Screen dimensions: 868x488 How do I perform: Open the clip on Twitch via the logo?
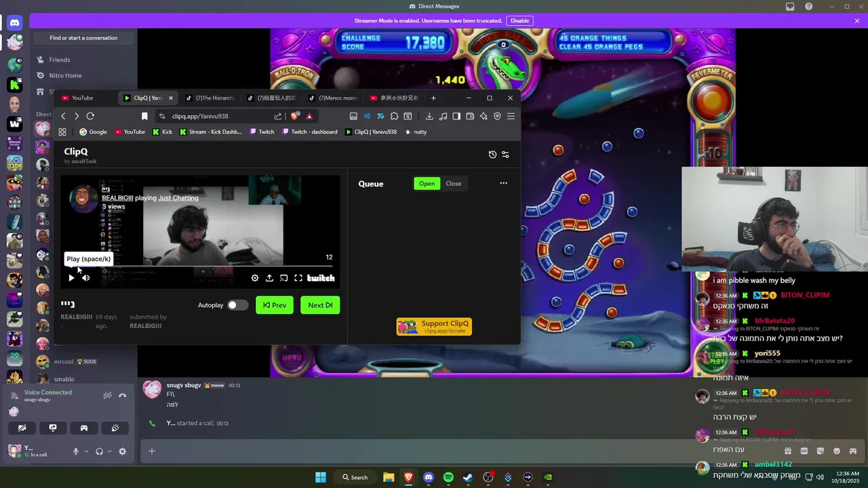pyautogui.click(x=321, y=278)
